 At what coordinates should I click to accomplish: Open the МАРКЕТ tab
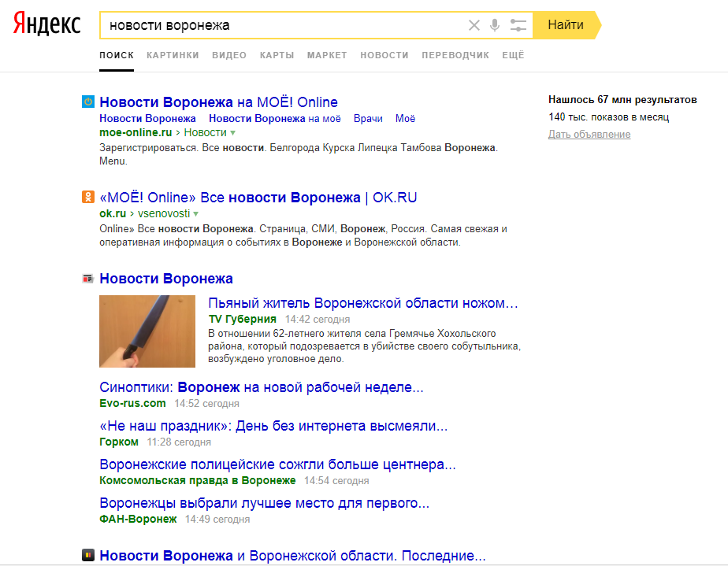pyautogui.click(x=327, y=55)
